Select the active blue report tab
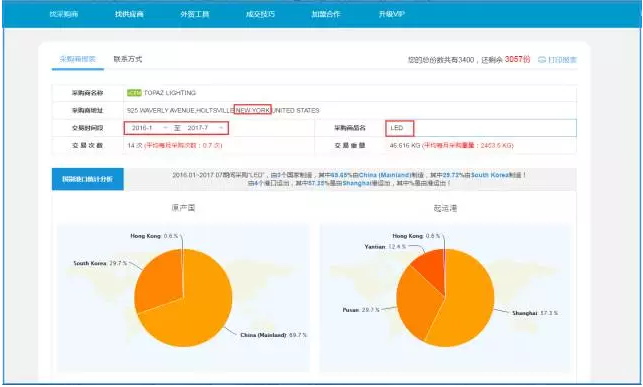Image resolution: width=643 pixels, height=387 pixels. (x=78, y=59)
